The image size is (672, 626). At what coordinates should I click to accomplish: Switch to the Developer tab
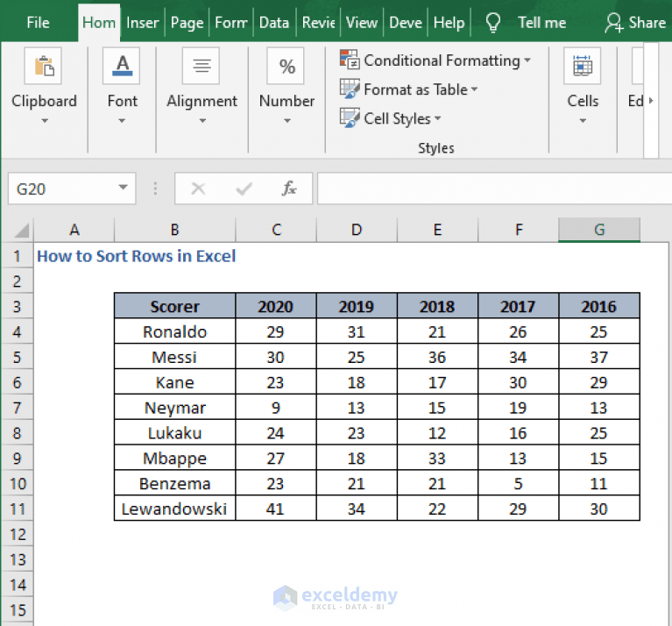(x=406, y=22)
